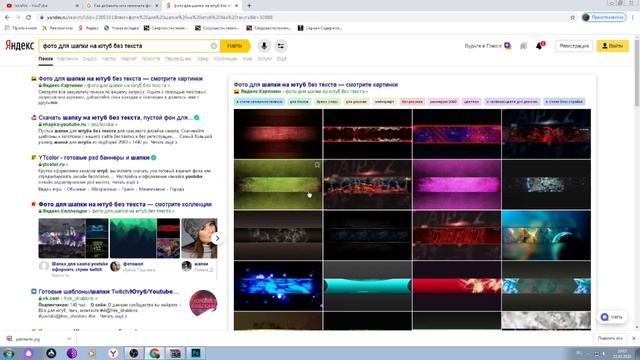Close the active Yandex search tab
The height and width of the screenshot is (360, 640).
pyautogui.click(x=236, y=6)
